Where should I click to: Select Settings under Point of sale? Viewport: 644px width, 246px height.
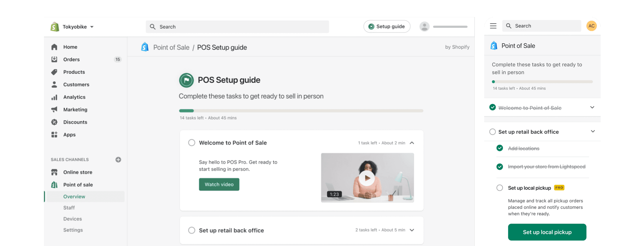pyautogui.click(x=73, y=230)
